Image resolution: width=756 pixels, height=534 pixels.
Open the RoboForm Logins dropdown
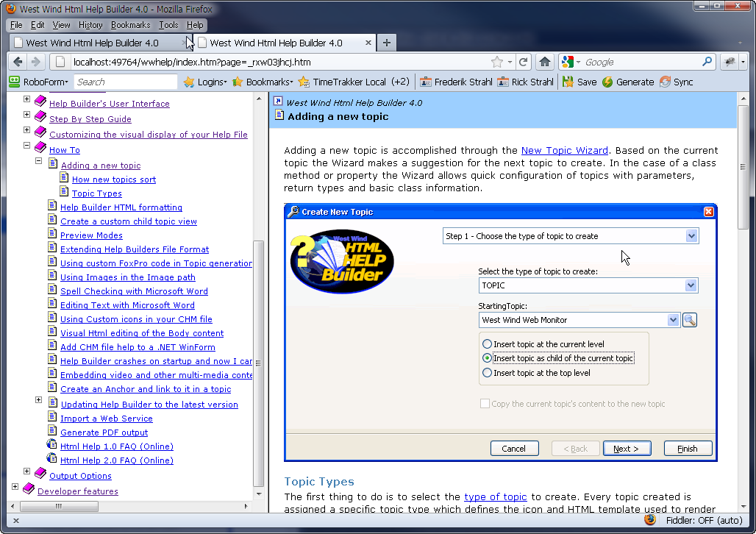(x=205, y=82)
